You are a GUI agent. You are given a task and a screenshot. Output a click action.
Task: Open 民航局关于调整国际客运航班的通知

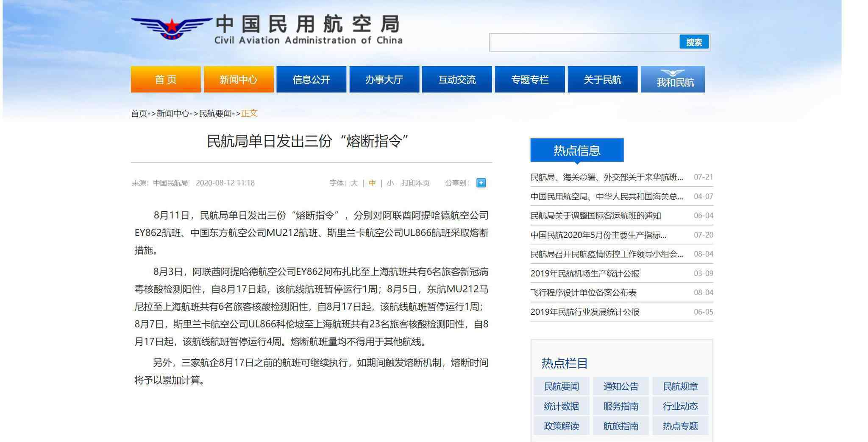coord(595,215)
